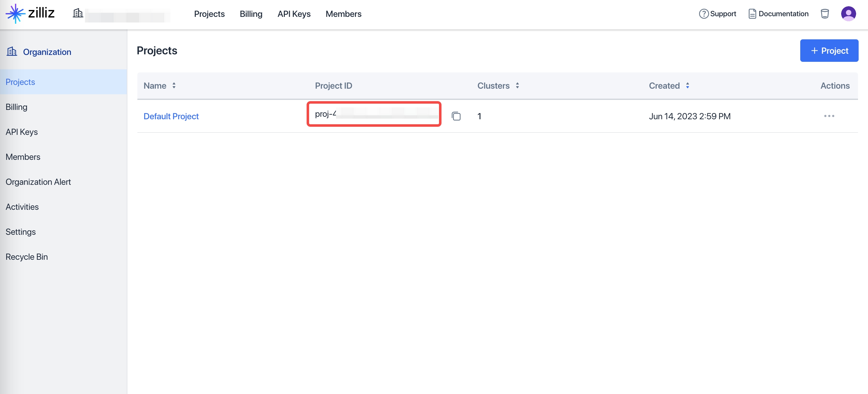Viewport: 868px width, 394px height.
Task: Open the Default Project link
Action: tap(171, 116)
